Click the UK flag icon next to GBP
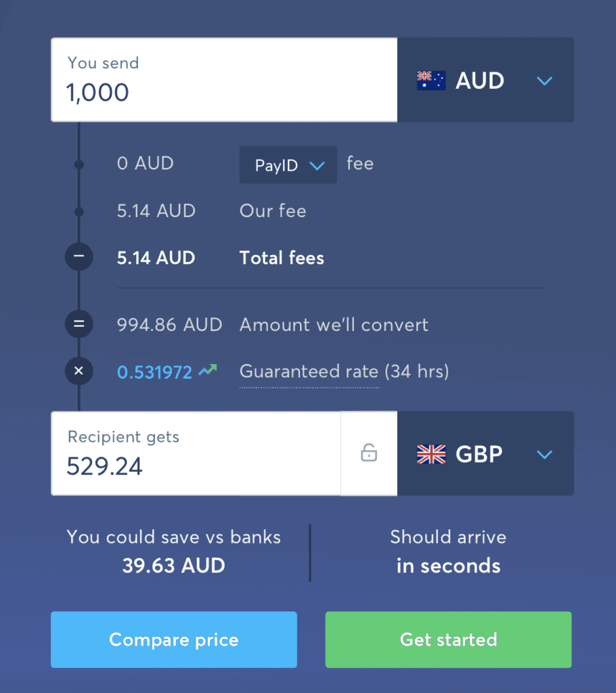This screenshot has height=693, width=616. point(431,454)
